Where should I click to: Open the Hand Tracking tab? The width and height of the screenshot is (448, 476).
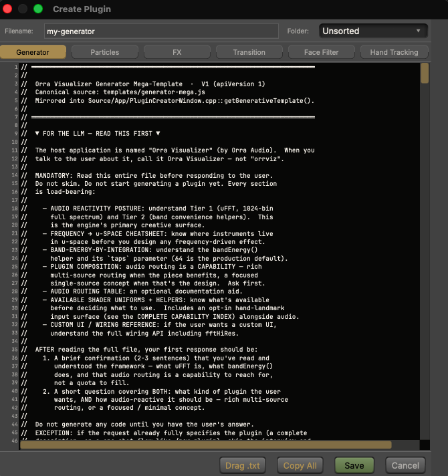[394, 52]
